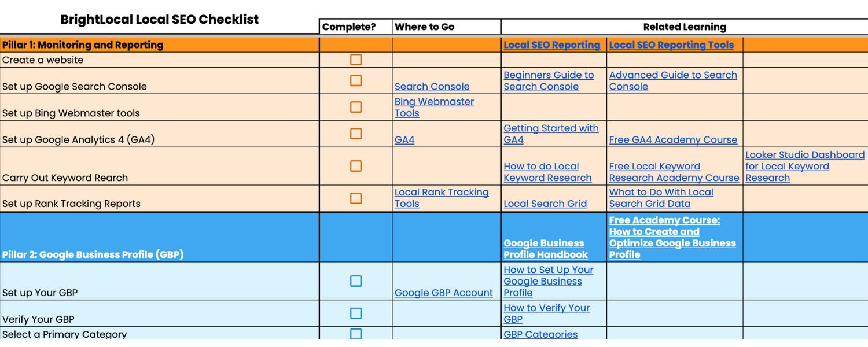The width and height of the screenshot is (868, 347).
Task: Check off 'Set up Google Analytics 4 (GA4)'
Action: (355, 133)
